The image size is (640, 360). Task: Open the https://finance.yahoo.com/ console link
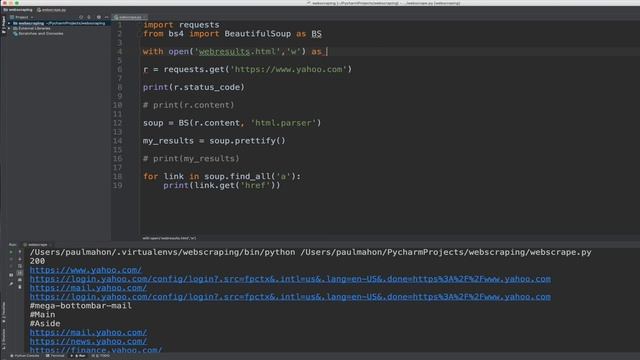coord(96,350)
